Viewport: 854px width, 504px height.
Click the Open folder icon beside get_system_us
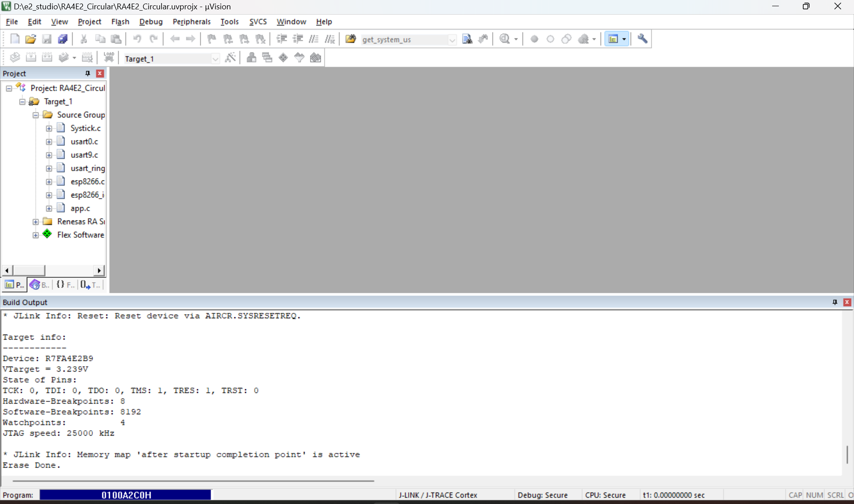coord(350,39)
